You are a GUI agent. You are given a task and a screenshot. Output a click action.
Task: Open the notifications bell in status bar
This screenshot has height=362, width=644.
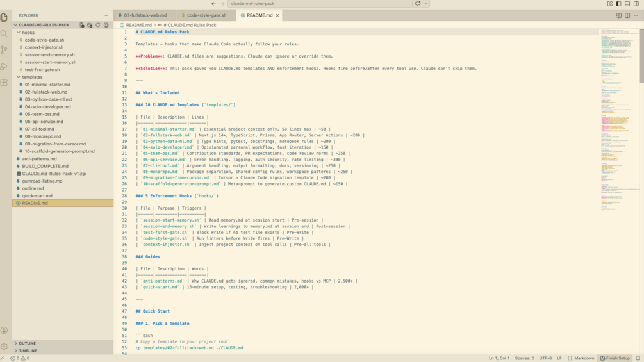[638, 358]
